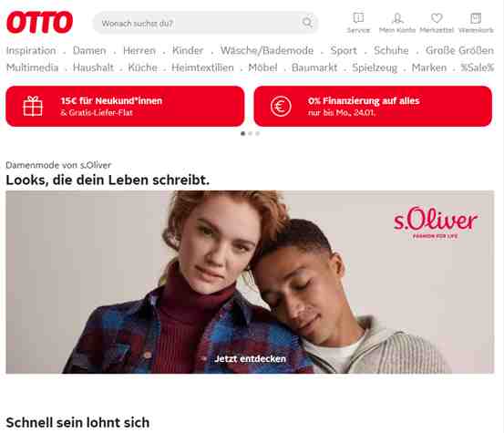Click the euro icon in Finanzierung banner
Viewport: 504px width, 433px height.
(x=281, y=107)
